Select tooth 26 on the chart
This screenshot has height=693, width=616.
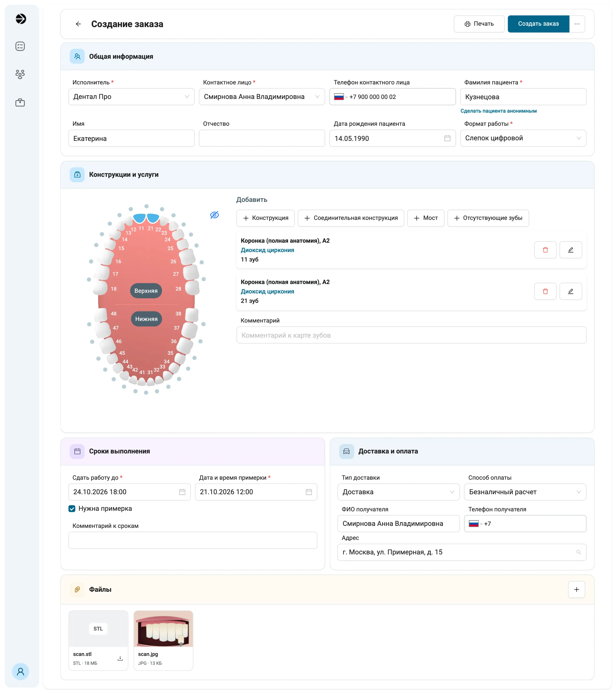tap(187, 257)
